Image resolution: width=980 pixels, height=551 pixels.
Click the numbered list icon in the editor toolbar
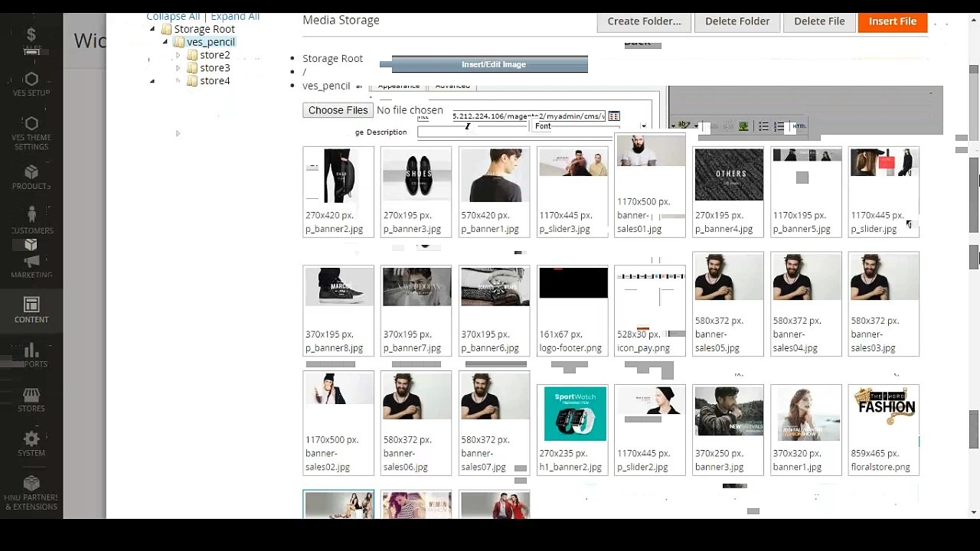(779, 126)
